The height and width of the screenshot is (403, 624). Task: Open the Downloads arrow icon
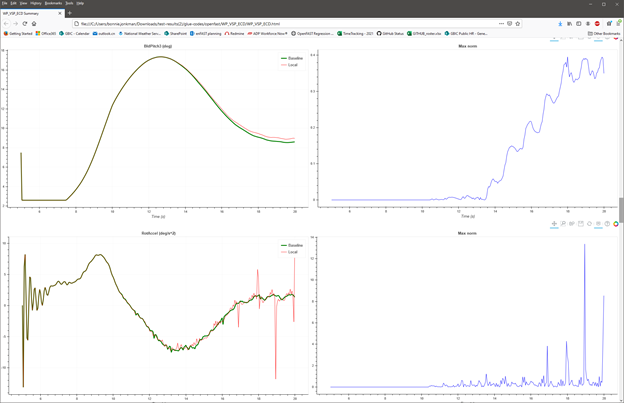tap(560, 24)
